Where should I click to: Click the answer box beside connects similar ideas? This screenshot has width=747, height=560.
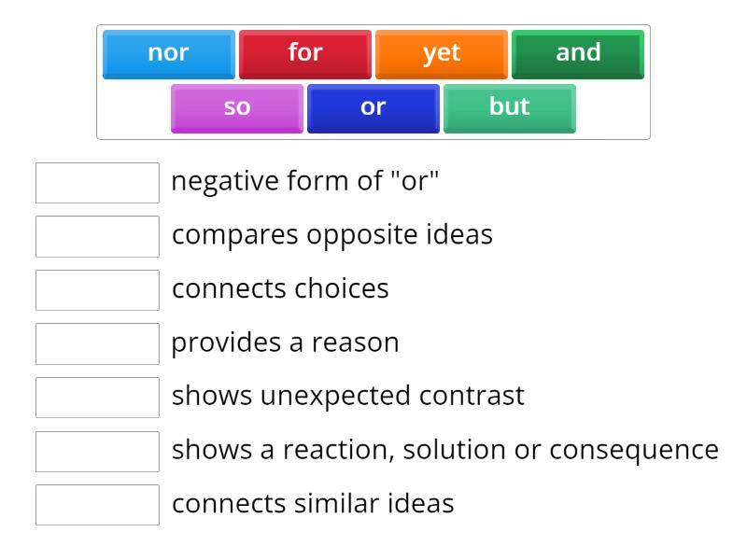97,505
